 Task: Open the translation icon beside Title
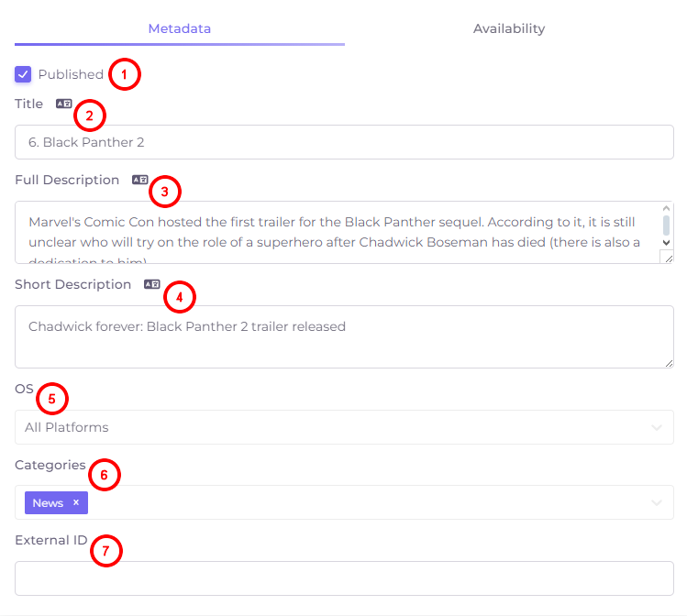tap(63, 104)
